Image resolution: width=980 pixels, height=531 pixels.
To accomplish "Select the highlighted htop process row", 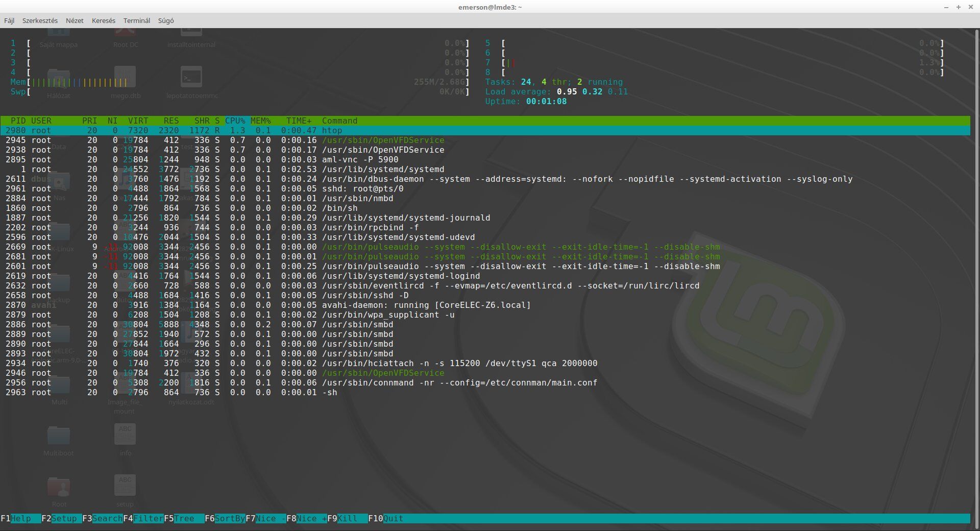I will click(x=485, y=131).
